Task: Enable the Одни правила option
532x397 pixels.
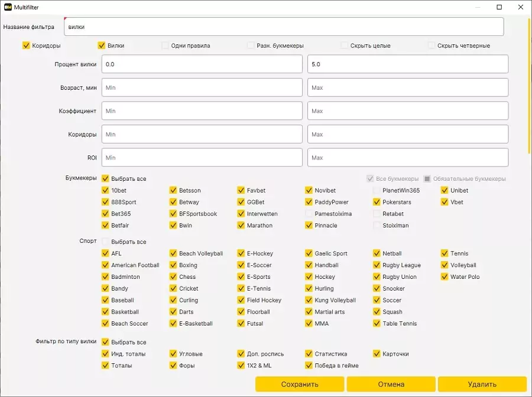Action: [166, 45]
